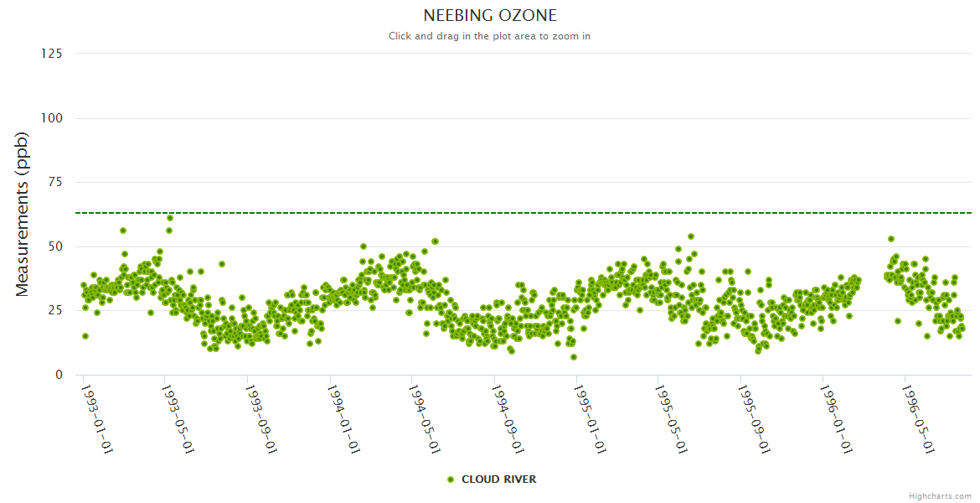Select the lowest data point near 7 ppb
Screen dimensions: 980x503
pyautogui.click(x=574, y=357)
